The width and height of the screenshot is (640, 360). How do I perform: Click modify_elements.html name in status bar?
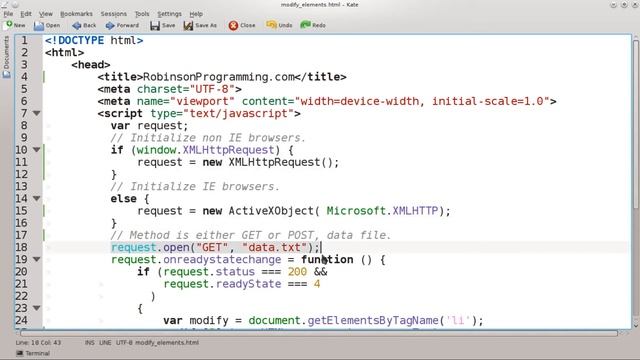click(x=167, y=343)
